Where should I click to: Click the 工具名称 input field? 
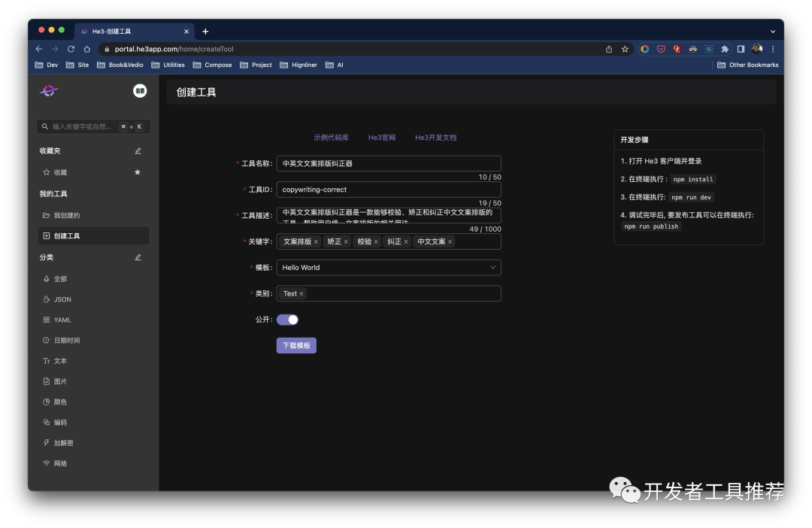(x=389, y=163)
